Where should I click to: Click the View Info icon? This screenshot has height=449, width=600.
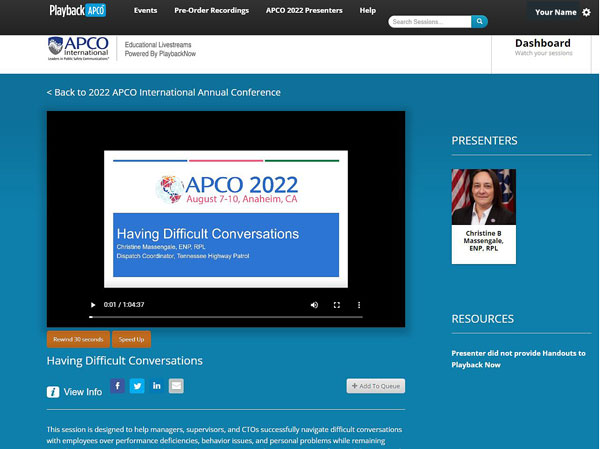pyautogui.click(x=53, y=392)
